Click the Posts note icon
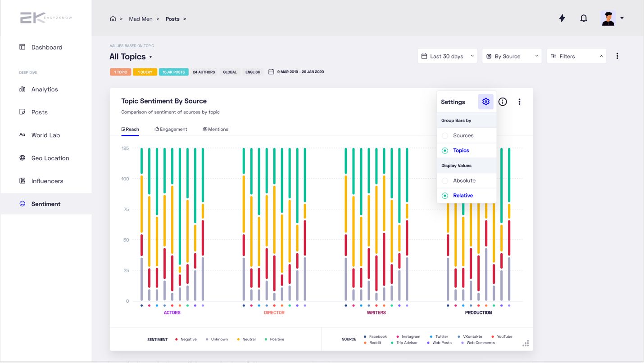The width and height of the screenshot is (644, 363). (22, 112)
